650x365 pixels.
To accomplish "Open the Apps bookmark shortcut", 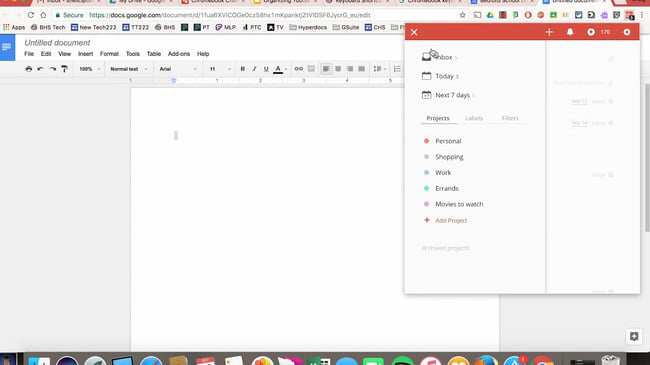I will point(14,27).
